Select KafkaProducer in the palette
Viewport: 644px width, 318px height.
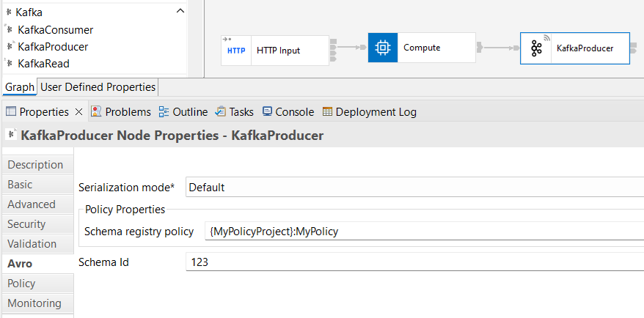pyautogui.click(x=53, y=47)
